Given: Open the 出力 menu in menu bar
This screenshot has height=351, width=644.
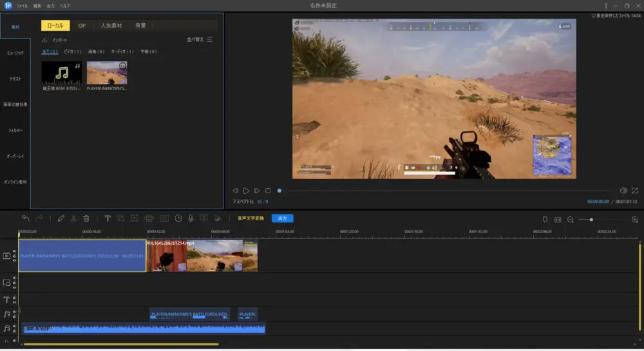Looking at the screenshot, I should pyautogui.click(x=50, y=6).
